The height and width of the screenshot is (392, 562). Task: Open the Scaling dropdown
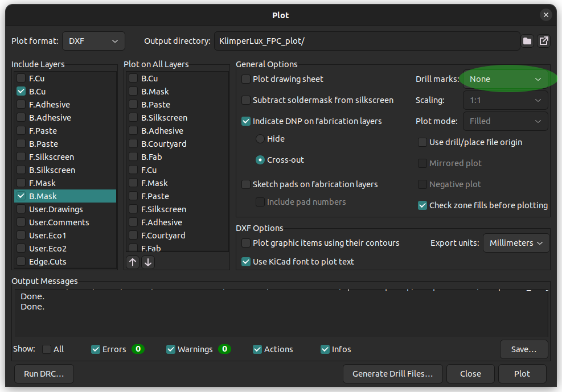(x=506, y=100)
